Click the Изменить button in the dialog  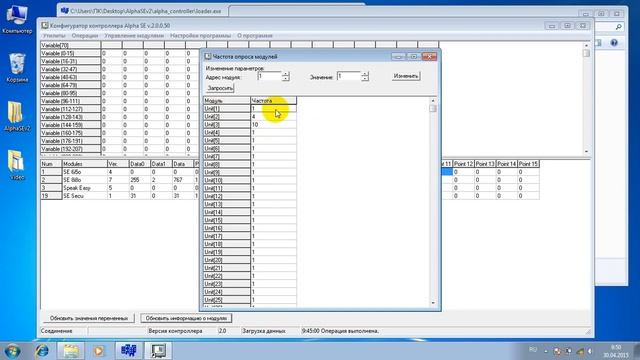click(406, 76)
